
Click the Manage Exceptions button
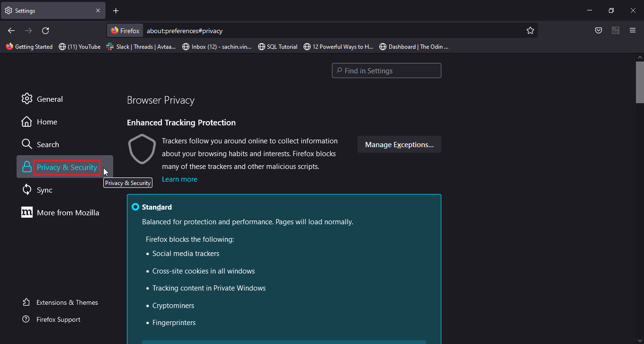(x=399, y=145)
